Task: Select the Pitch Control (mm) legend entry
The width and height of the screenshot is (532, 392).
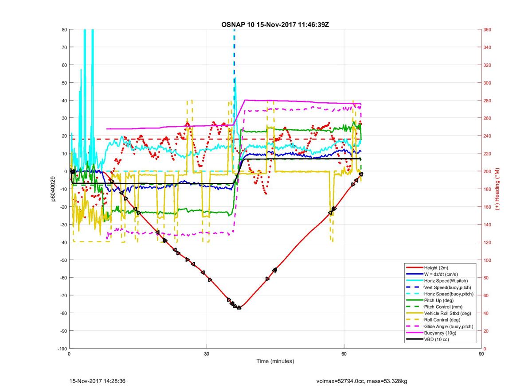Action: (442, 307)
